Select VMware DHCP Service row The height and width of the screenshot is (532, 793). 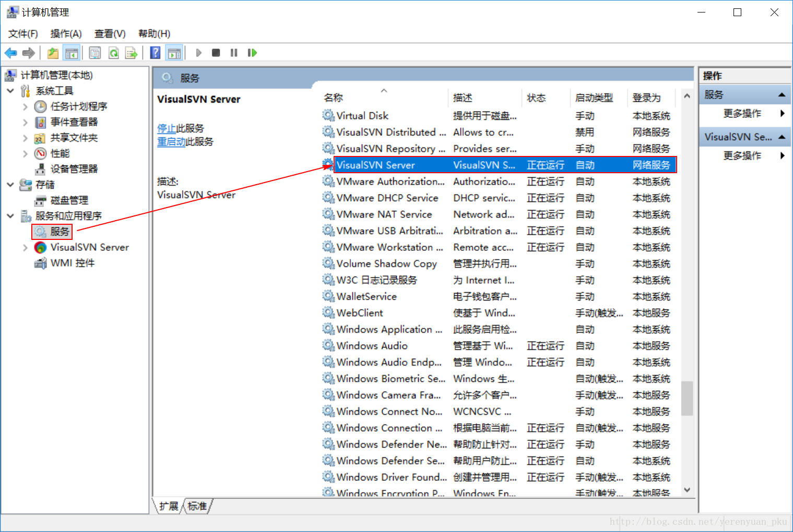500,198
